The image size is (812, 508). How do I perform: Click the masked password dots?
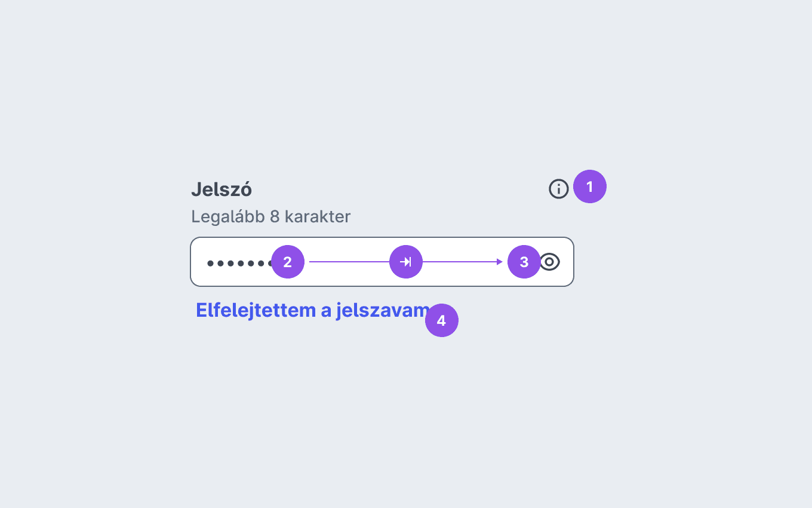[x=239, y=263]
